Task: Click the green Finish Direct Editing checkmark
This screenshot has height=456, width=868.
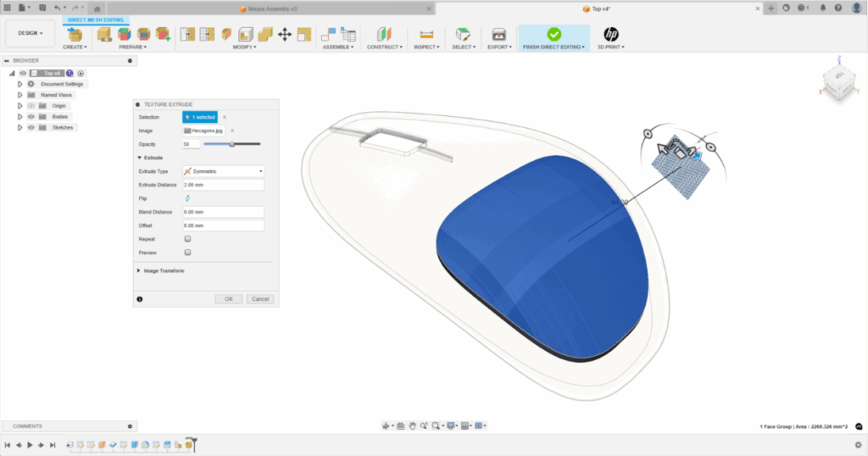Action: 554,34
